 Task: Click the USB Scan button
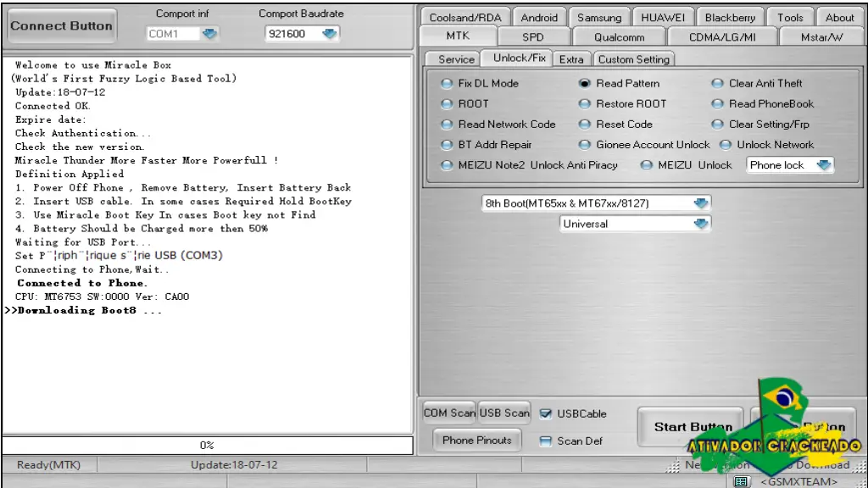(x=504, y=413)
